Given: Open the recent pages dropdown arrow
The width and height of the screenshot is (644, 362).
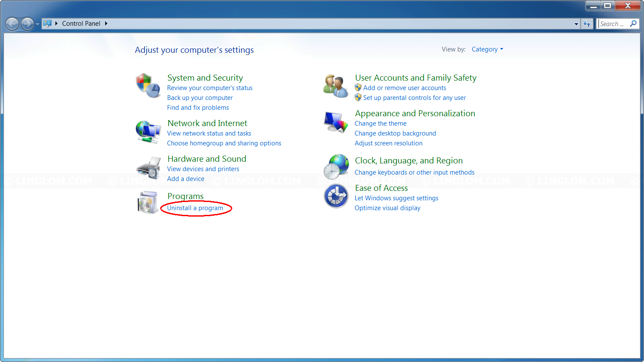Looking at the screenshot, I should [37, 24].
